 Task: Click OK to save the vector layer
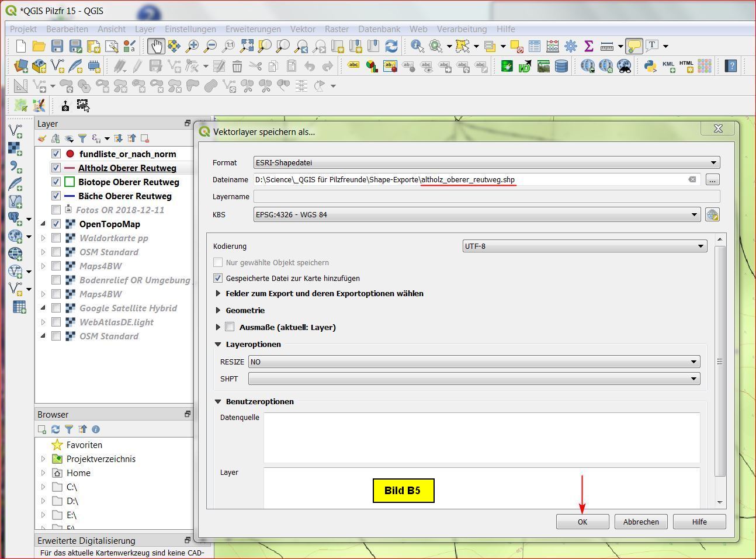(x=582, y=522)
